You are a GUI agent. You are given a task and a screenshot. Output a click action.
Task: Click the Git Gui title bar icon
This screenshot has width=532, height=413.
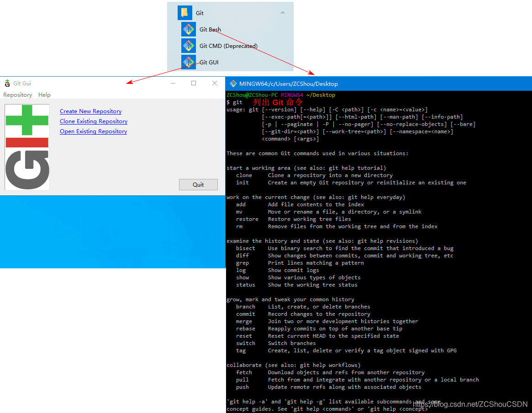[7, 83]
